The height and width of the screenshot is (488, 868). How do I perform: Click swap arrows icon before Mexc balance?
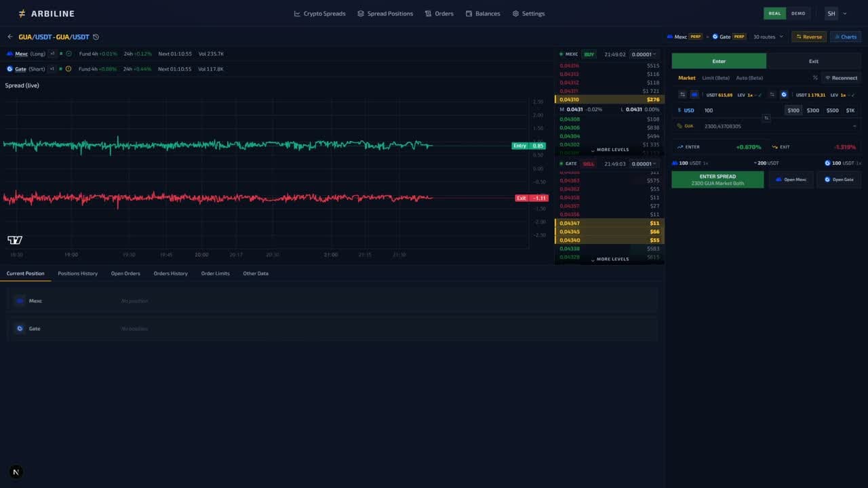[x=683, y=95]
